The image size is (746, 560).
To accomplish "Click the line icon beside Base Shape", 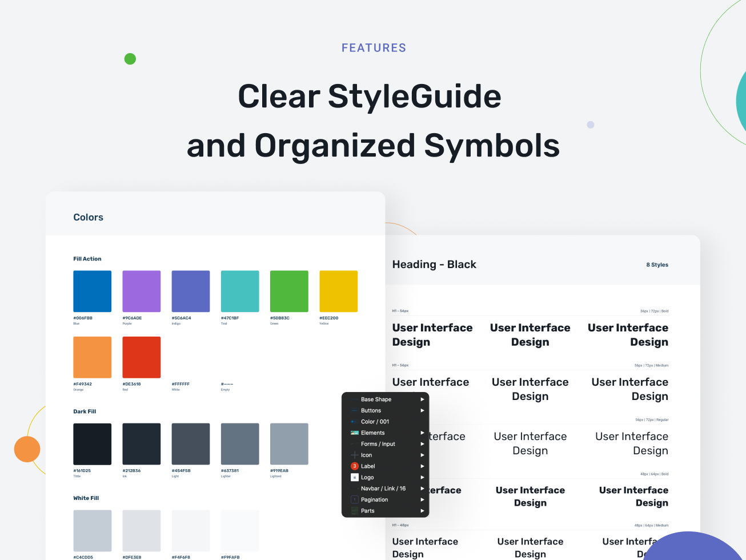I will click(354, 399).
